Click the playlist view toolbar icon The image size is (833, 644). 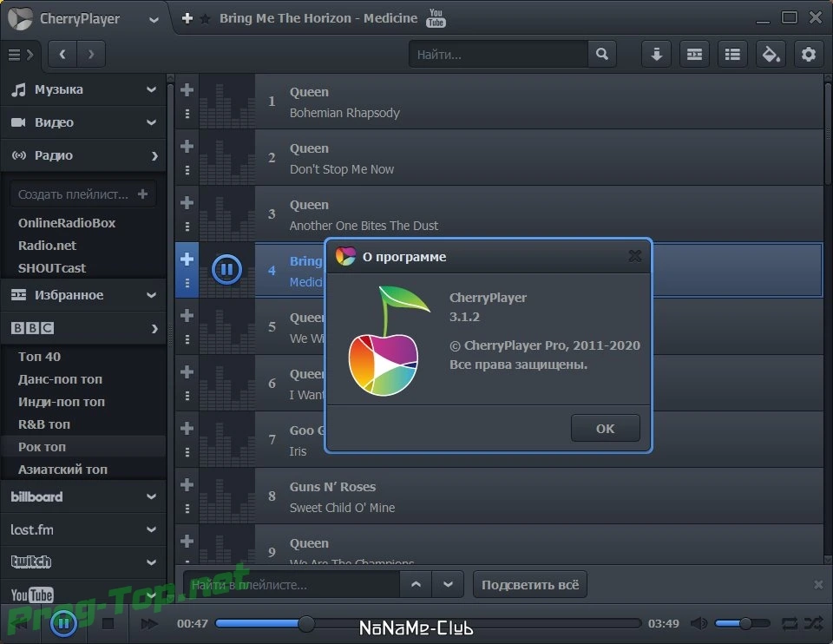694,54
